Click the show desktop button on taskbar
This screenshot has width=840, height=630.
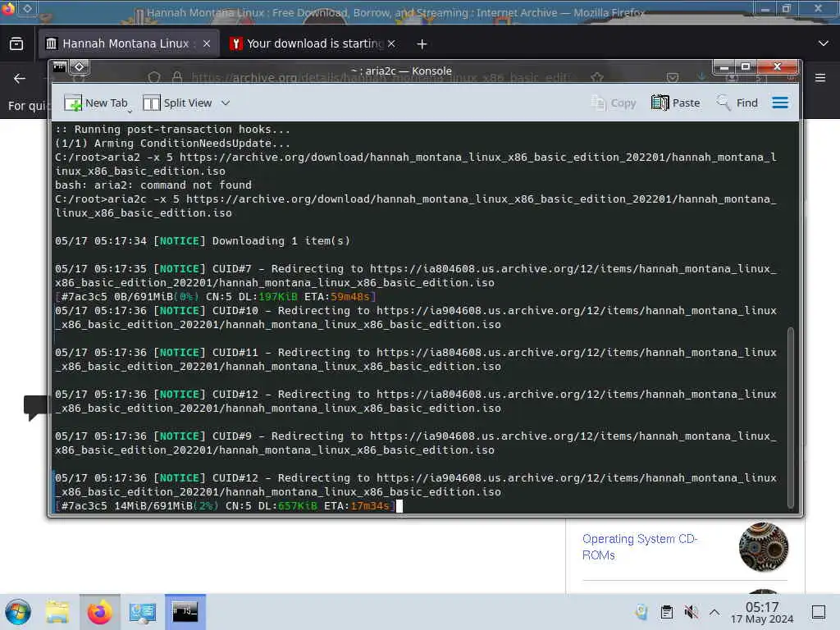click(819, 612)
